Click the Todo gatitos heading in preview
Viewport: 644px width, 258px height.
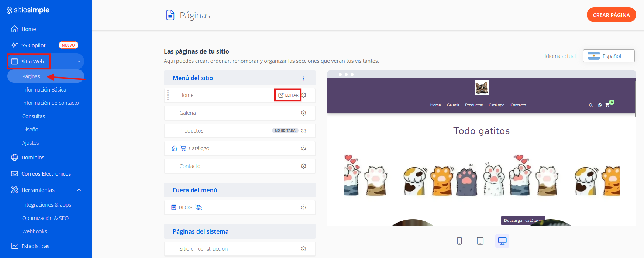point(482,131)
